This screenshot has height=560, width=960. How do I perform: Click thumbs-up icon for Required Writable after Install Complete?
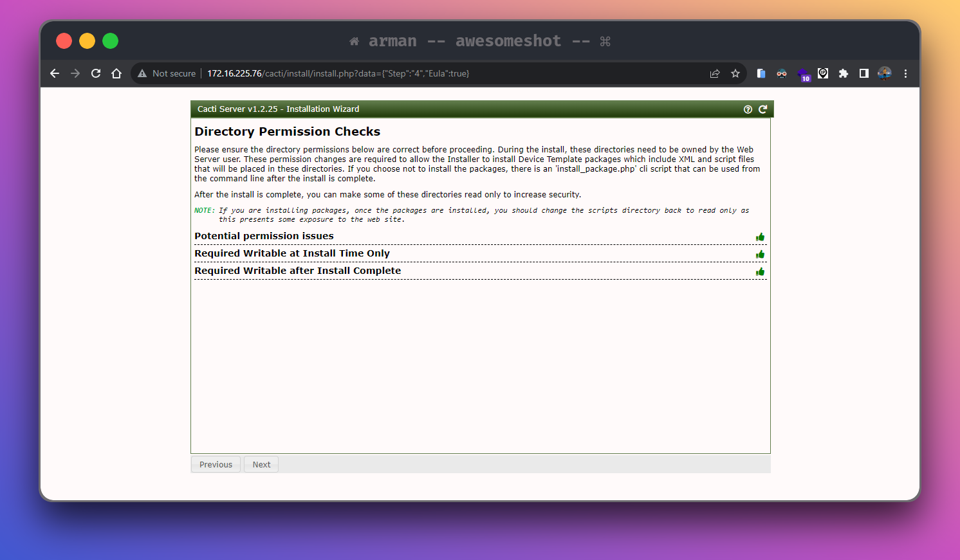tap(761, 271)
